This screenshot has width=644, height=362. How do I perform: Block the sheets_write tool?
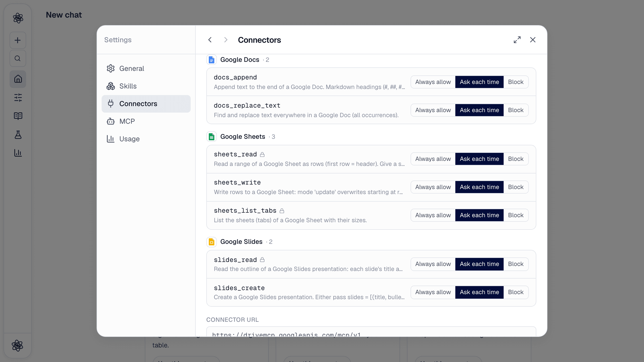coord(516,187)
